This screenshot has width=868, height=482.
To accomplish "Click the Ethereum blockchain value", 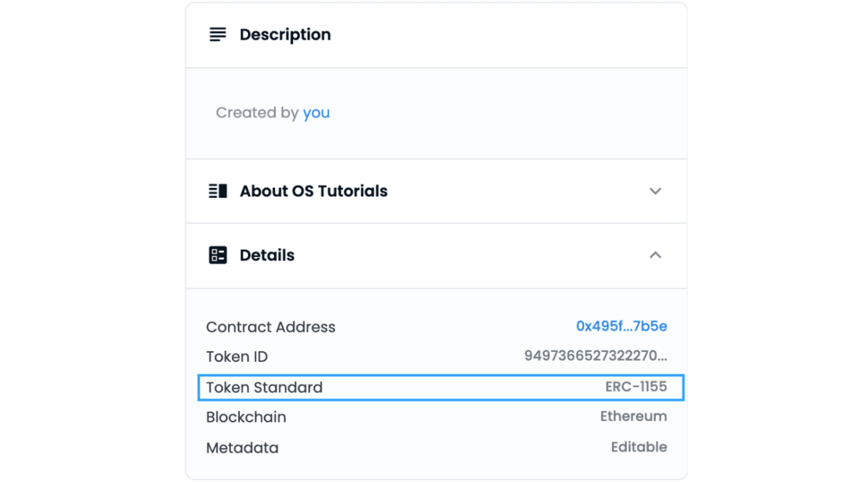I will 633,416.
